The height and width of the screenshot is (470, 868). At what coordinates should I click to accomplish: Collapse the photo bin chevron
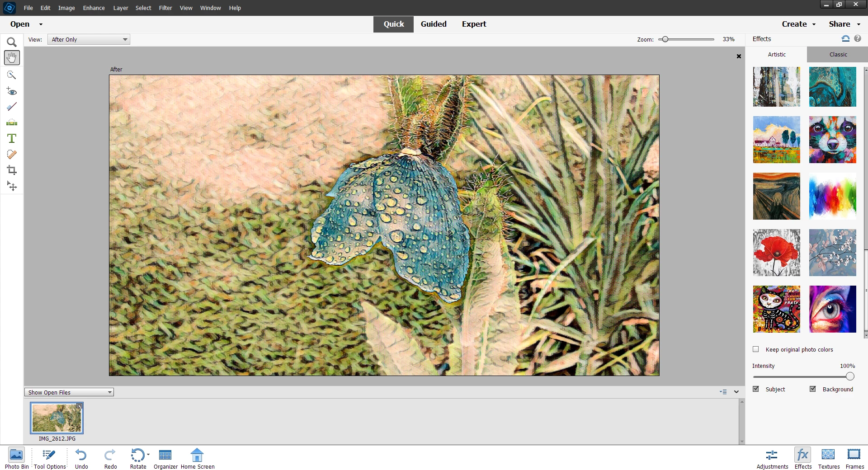pos(736,392)
